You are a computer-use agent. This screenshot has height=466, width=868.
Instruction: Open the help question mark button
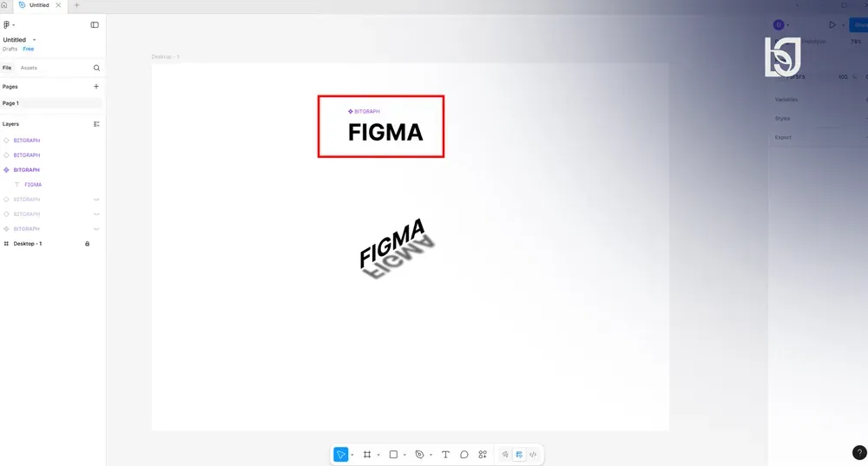pos(859,453)
